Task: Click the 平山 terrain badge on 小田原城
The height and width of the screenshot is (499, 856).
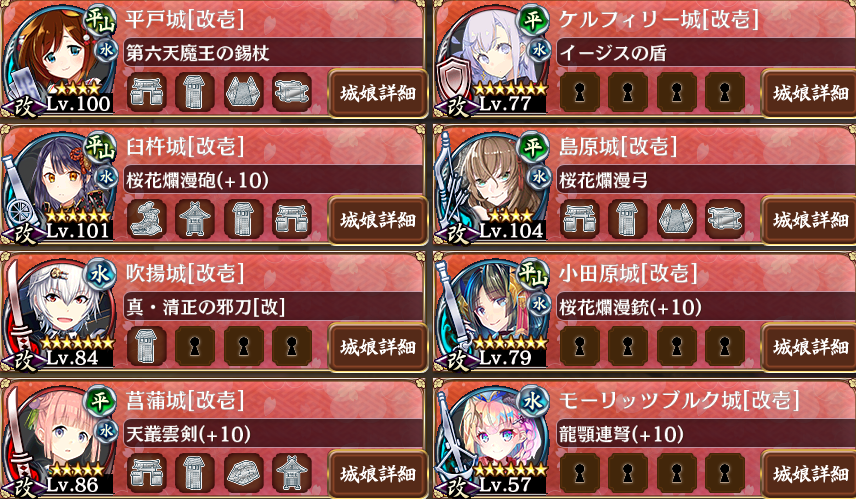Action: [533, 274]
